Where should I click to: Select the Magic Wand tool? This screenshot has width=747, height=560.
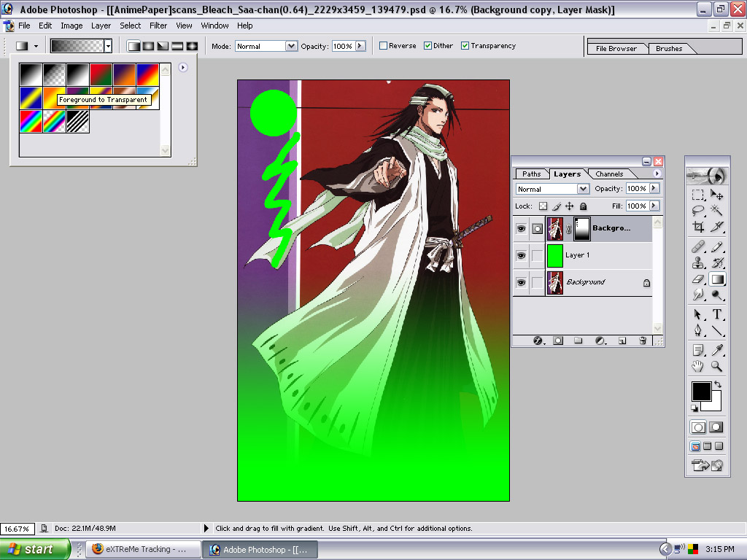click(x=716, y=211)
